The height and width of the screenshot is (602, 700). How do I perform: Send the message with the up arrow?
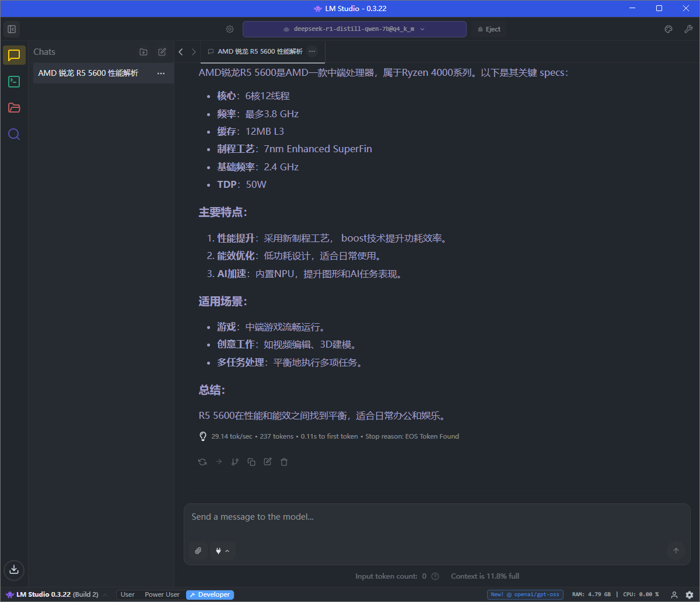click(x=676, y=551)
